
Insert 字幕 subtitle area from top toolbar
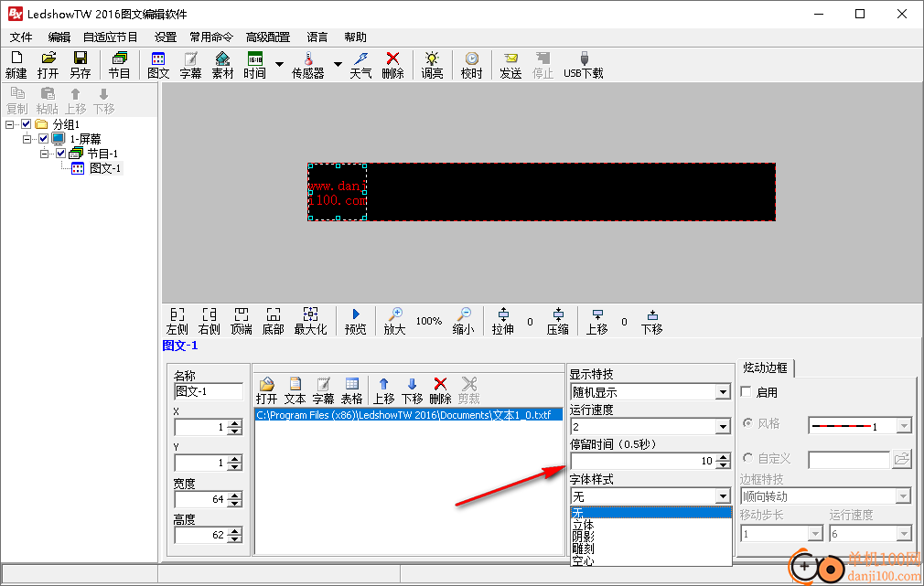(x=190, y=65)
